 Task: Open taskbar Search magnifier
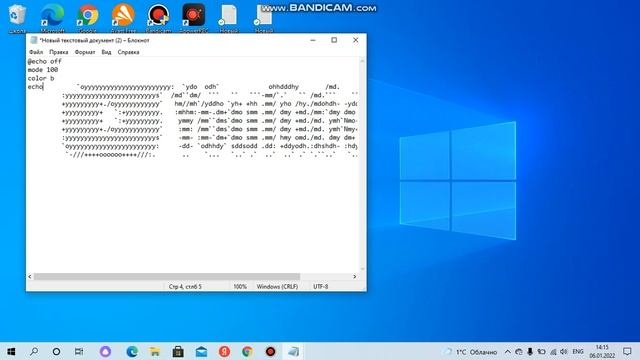(34, 351)
